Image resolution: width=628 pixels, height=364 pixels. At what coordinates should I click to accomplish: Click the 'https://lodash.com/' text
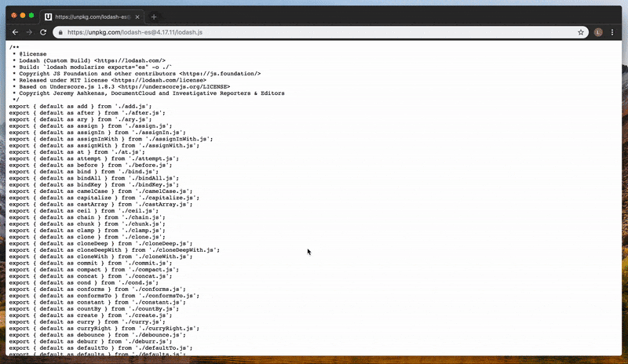pyautogui.click(x=130, y=60)
